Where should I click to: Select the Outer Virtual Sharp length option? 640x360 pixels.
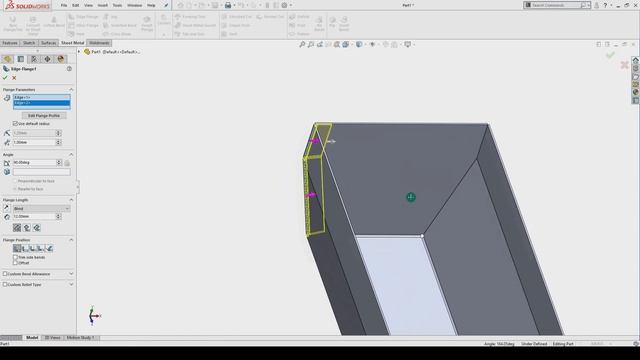[x=17, y=228]
